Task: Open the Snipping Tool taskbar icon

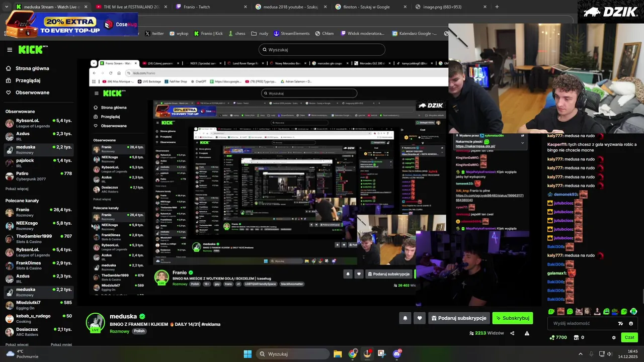Action: [382, 354]
